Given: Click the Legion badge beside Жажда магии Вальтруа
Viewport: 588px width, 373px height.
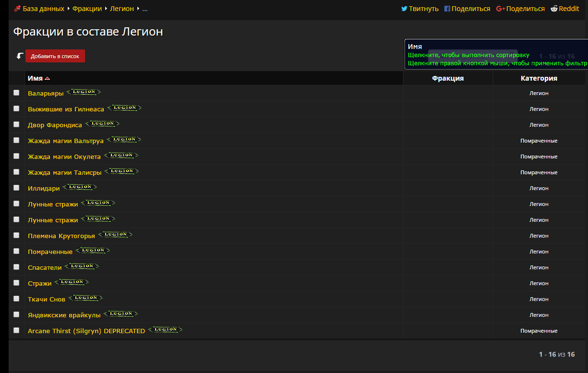Looking at the screenshot, I should coord(124,140).
